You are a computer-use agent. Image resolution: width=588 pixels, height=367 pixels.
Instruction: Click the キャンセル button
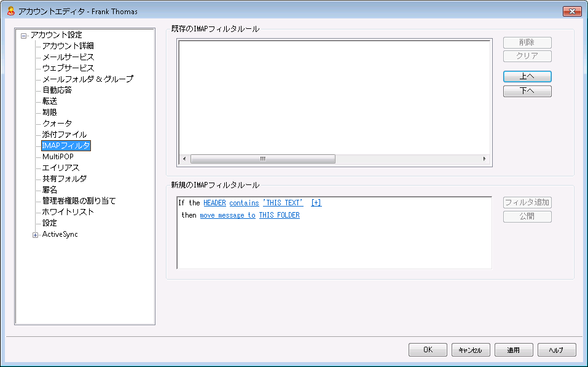click(471, 350)
